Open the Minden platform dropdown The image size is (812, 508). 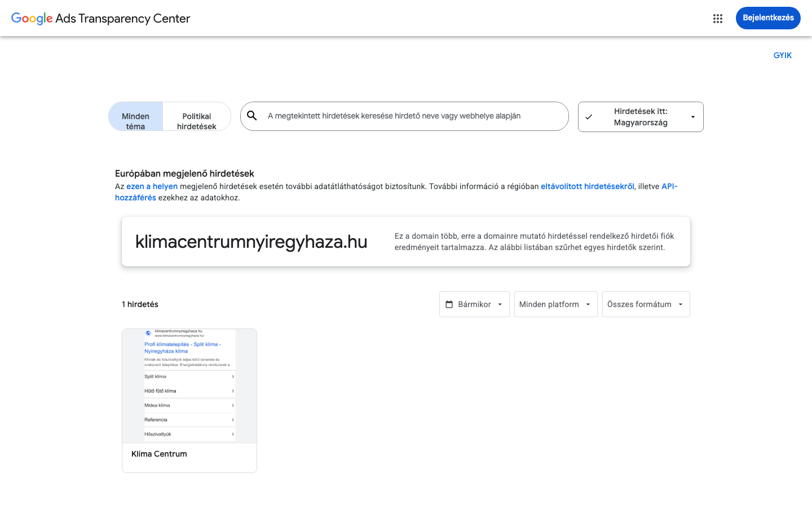tap(555, 304)
